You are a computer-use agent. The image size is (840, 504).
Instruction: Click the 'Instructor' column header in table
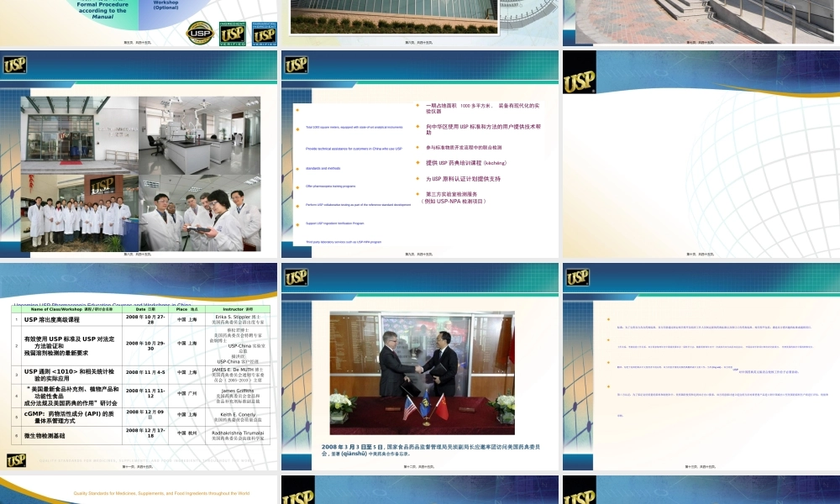231,309
